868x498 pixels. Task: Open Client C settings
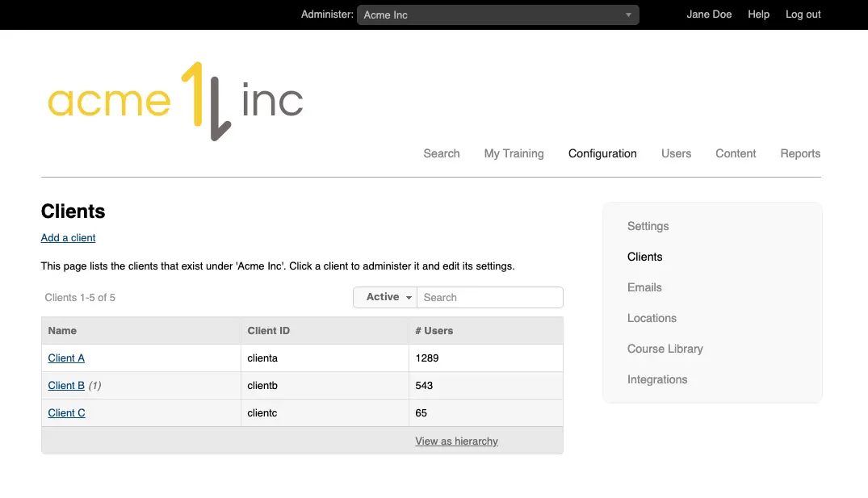66,412
